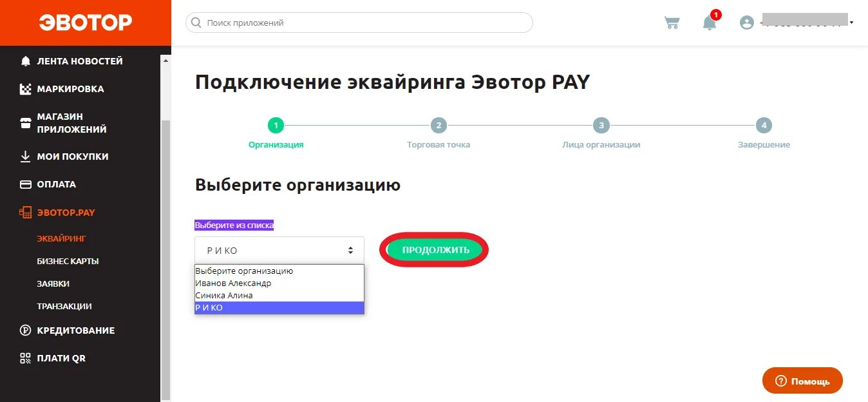The height and width of the screenshot is (402, 868).
Task: Open notifications bell icon
Action: coord(710,23)
